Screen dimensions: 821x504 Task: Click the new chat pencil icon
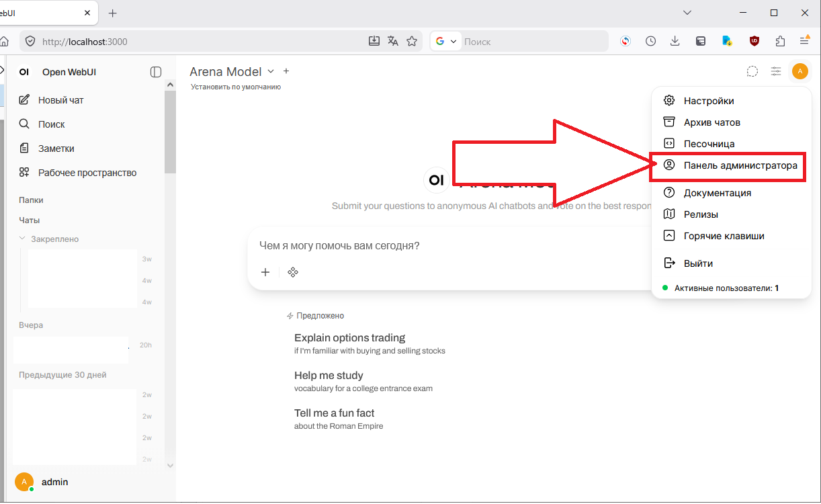[24, 100]
